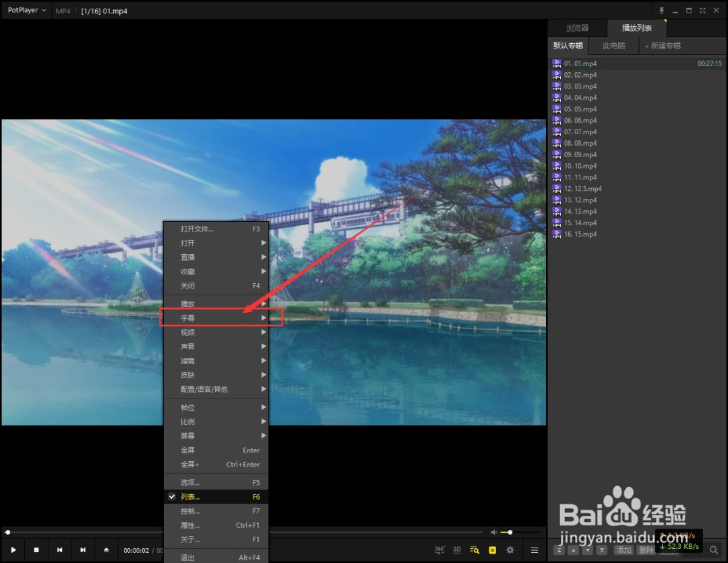Open the control panel gear icon
This screenshot has height=563, width=728.
pos(510,550)
